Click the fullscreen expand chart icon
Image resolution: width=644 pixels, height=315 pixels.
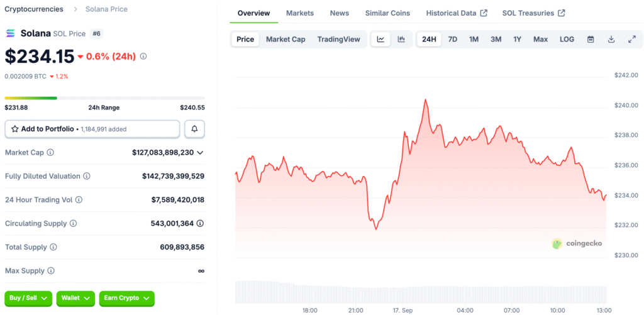[632, 40]
